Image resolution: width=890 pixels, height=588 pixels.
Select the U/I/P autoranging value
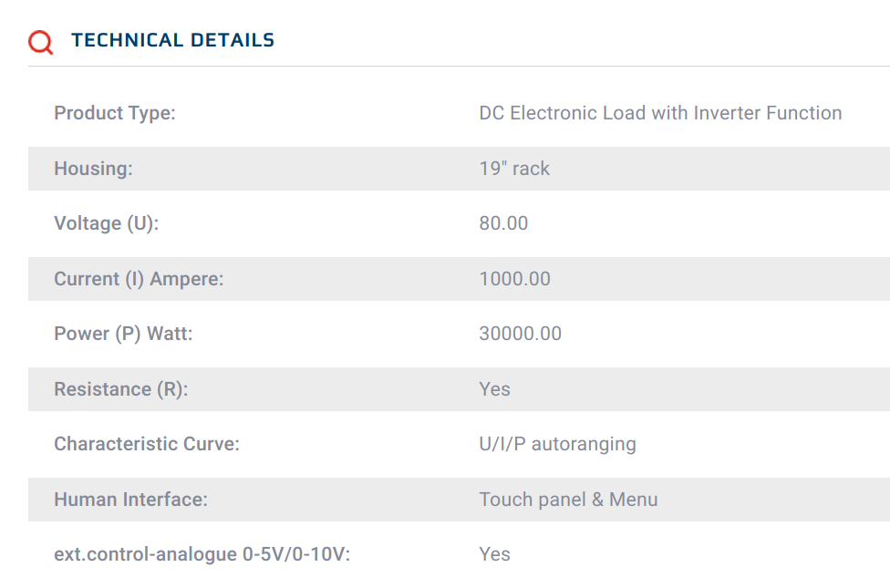point(557,444)
